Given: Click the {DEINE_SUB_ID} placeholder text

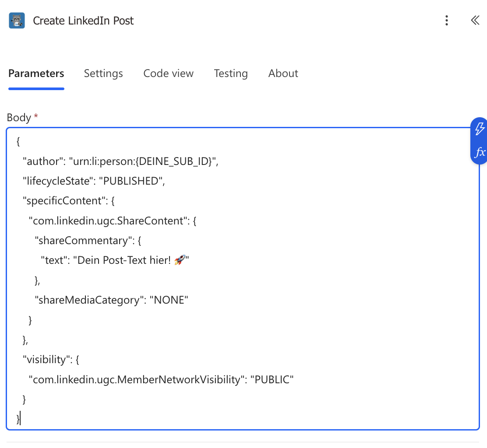Looking at the screenshot, I should [173, 161].
